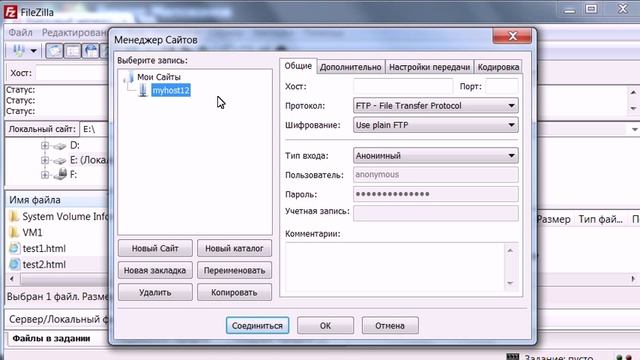Select the F: drive icon
The height and width of the screenshot is (360, 640).
pyautogui.click(x=60, y=174)
